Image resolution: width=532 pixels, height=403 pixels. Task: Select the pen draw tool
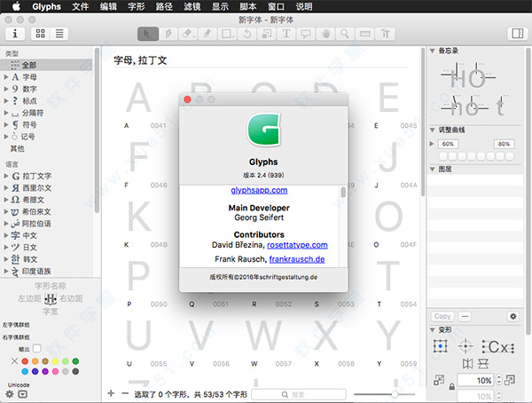click(x=168, y=34)
